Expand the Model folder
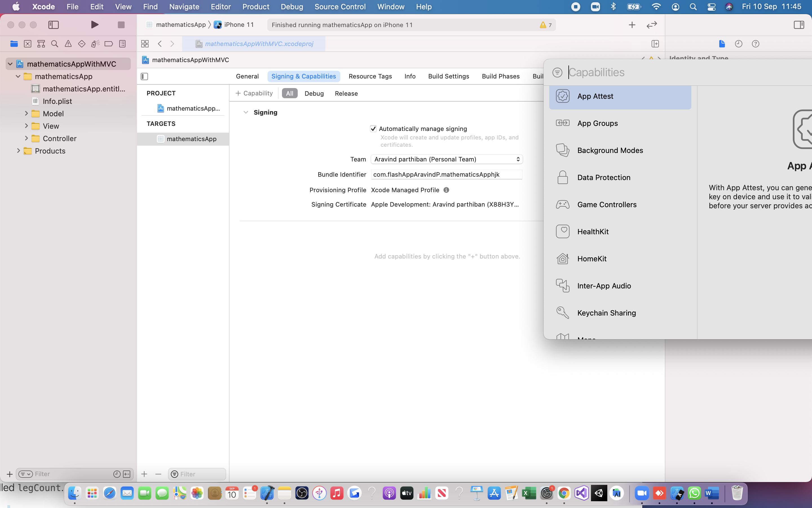The image size is (812, 508). (26, 113)
